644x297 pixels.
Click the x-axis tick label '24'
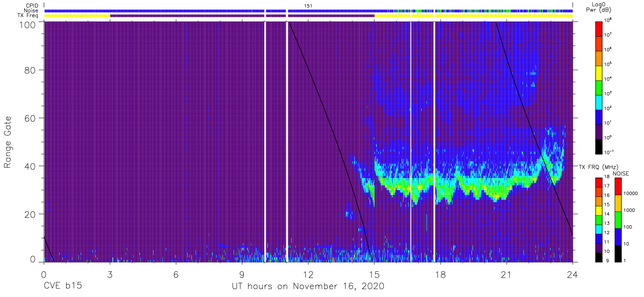tap(573, 274)
